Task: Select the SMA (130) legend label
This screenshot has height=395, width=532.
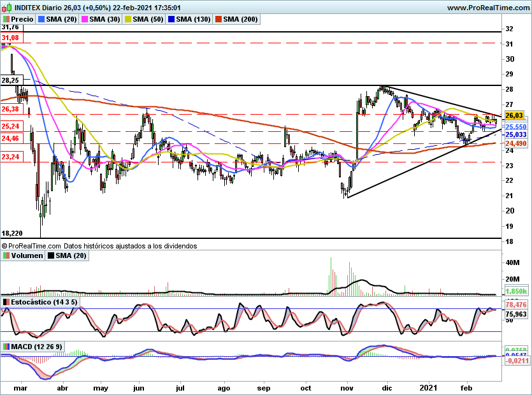Action: click(x=194, y=19)
